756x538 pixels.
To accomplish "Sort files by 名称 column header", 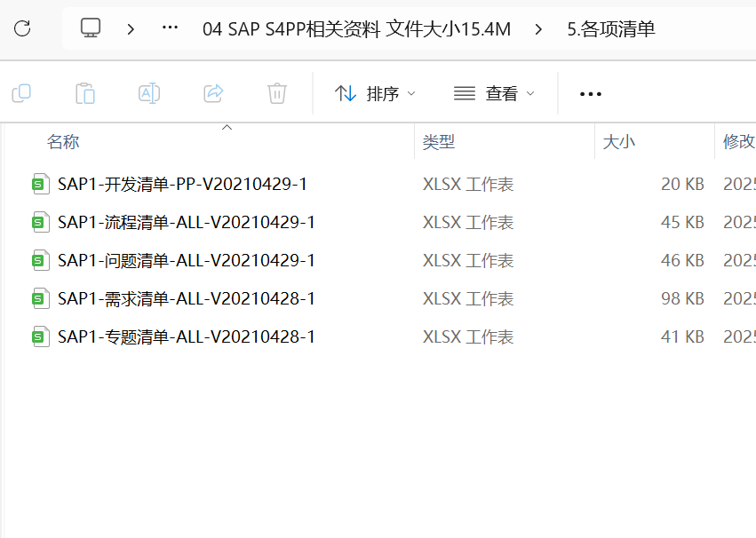I will click(x=63, y=142).
